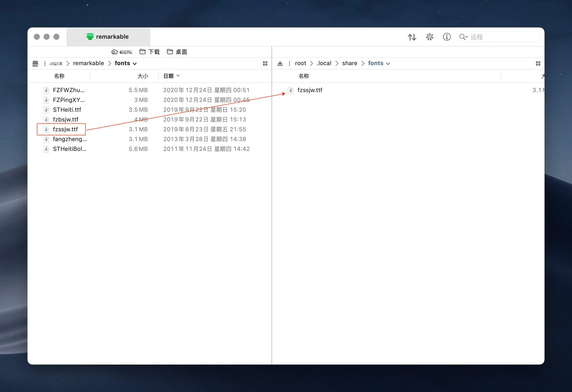The height and width of the screenshot is (392, 572).
Task: Switch remote pane view with grid icon
Action: pyautogui.click(x=538, y=63)
